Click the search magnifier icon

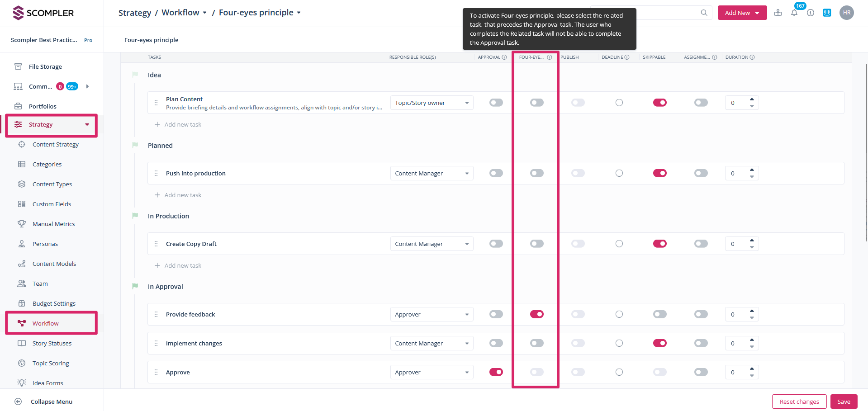(x=704, y=13)
